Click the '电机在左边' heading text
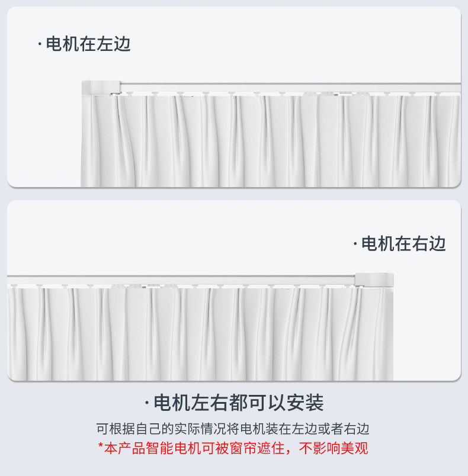Viewport: 468px width, 476px height. click(x=88, y=44)
